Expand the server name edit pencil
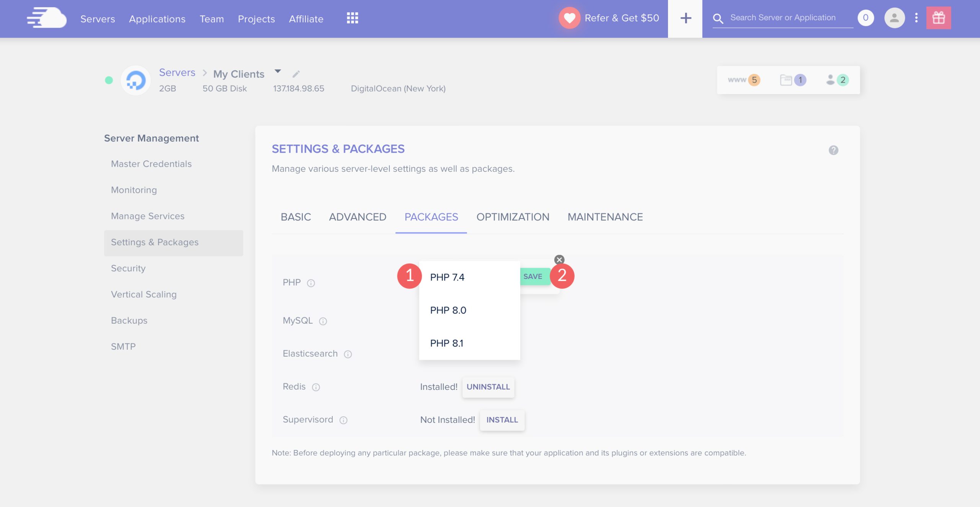Image resolution: width=980 pixels, height=507 pixels. click(x=296, y=73)
